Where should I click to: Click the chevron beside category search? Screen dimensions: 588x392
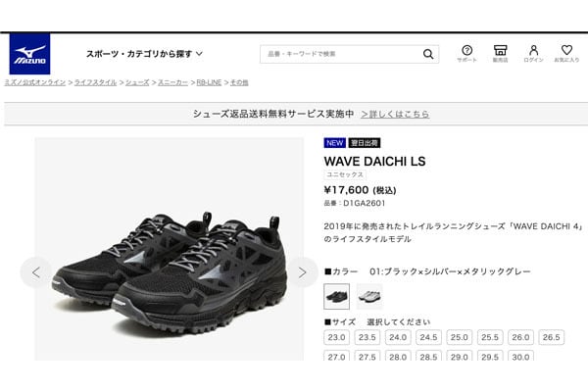[x=200, y=54]
